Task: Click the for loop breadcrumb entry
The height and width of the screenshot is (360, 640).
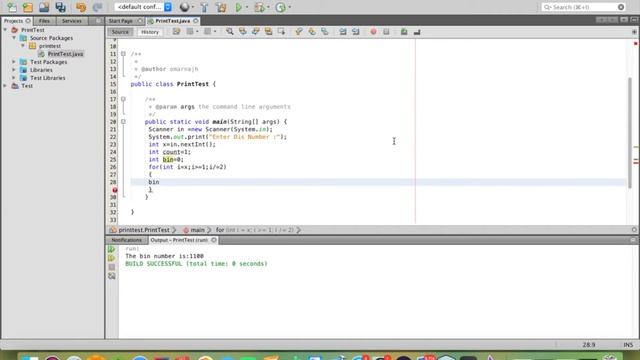Action: (x=255, y=230)
